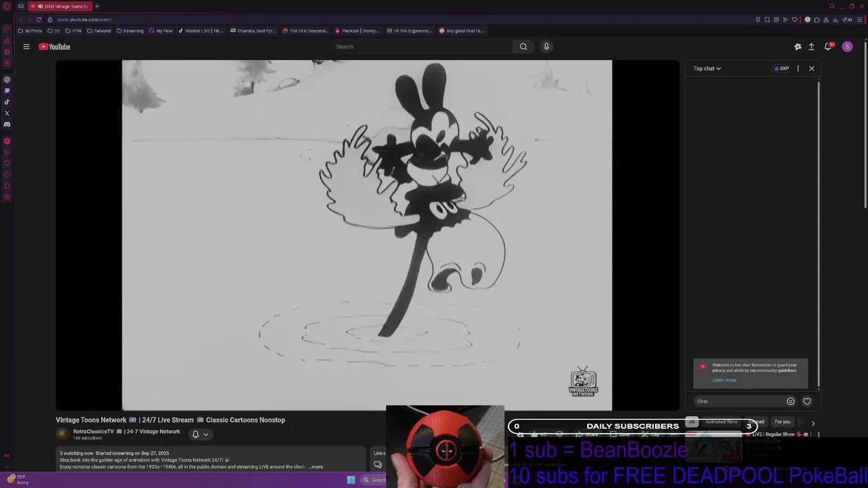Open YouTube notifications bell
Viewport: 868px width, 488px height.
click(828, 47)
